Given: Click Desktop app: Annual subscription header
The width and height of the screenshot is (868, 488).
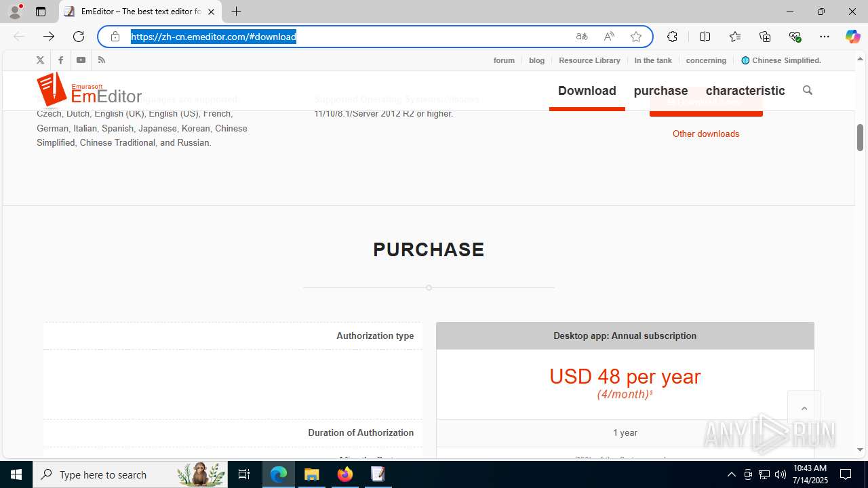Looking at the screenshot, I should pyautogui.click(x=625, y=335).
